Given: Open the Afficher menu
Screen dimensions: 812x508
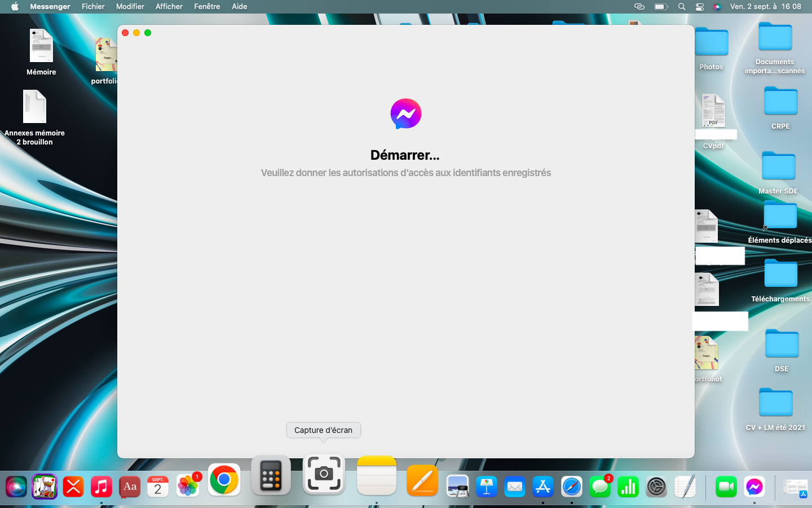Looking at the screenshot, I should [x=169, y=7].
